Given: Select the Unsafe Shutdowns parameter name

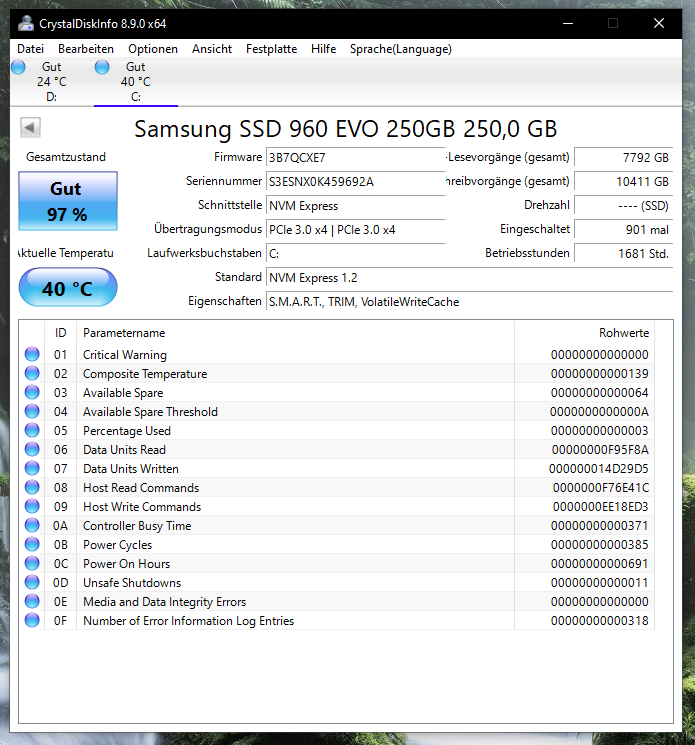Looking at the screenshot, I should pyautogui.click(x=132, y=583).
